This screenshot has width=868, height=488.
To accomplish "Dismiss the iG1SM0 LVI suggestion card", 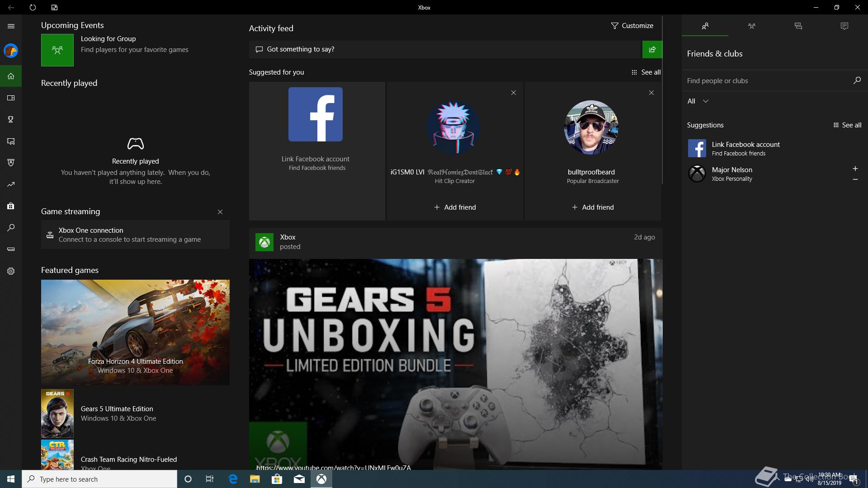I will (x=514, y=93).
